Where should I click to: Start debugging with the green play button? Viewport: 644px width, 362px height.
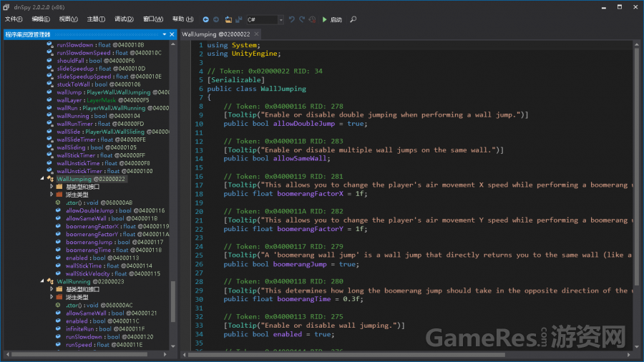[x=324, y=19]
